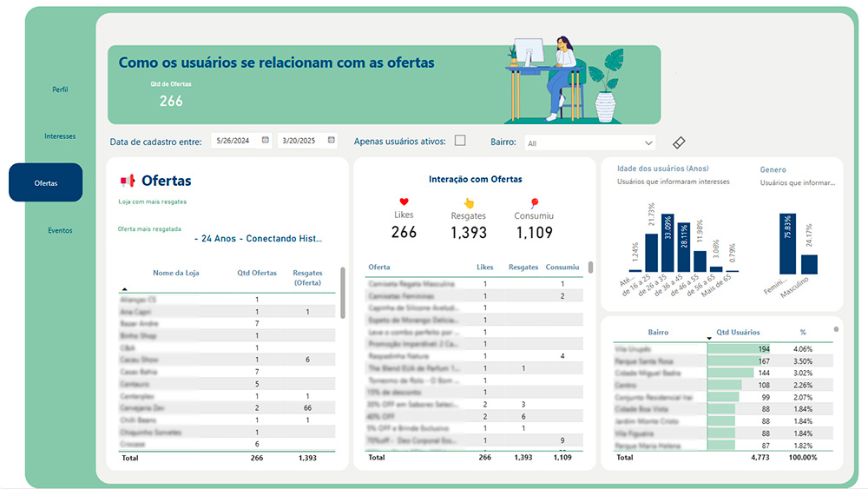Click the hand Resgates icon
The image size is (868, 489).
pos(469,202)
